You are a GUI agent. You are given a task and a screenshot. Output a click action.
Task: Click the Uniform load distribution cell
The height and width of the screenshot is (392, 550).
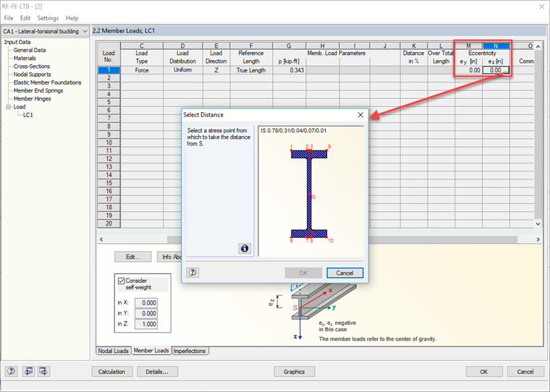point(183,70)
